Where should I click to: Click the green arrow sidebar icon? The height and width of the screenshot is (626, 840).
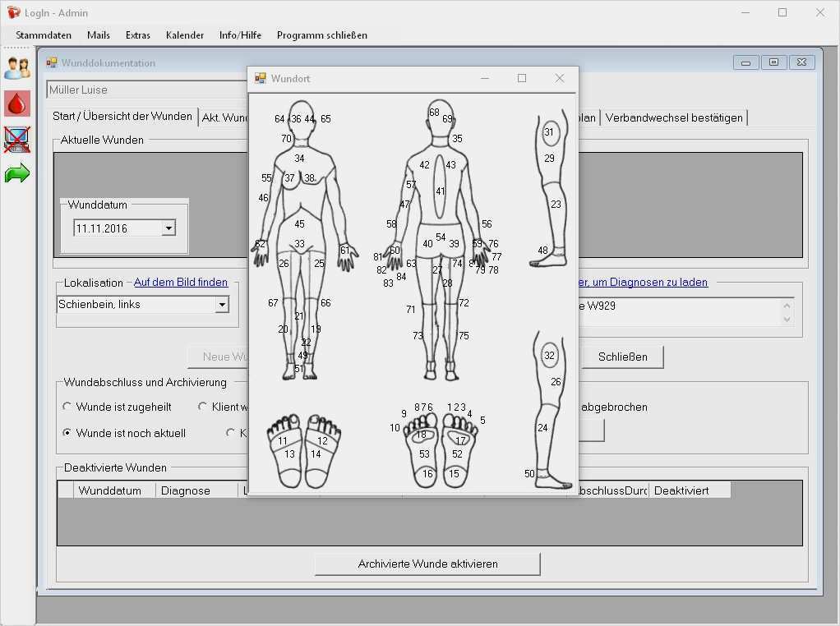17,173
